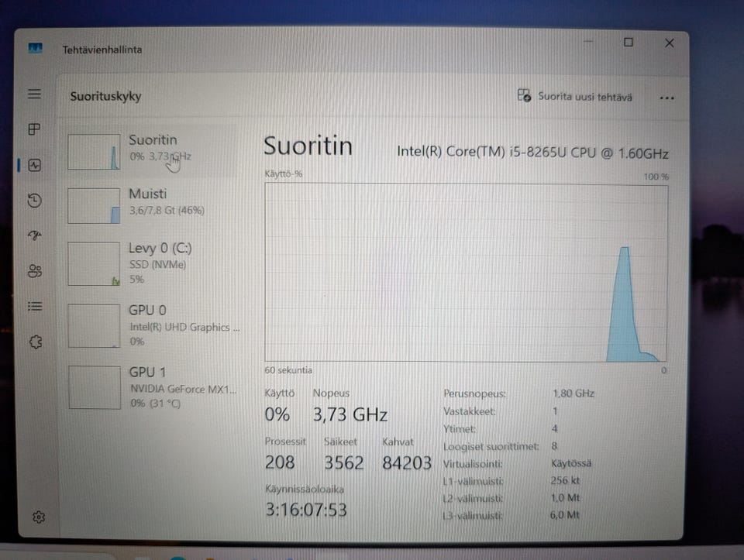
Task: Open the Processes page icon
Action: pos(34,129)
